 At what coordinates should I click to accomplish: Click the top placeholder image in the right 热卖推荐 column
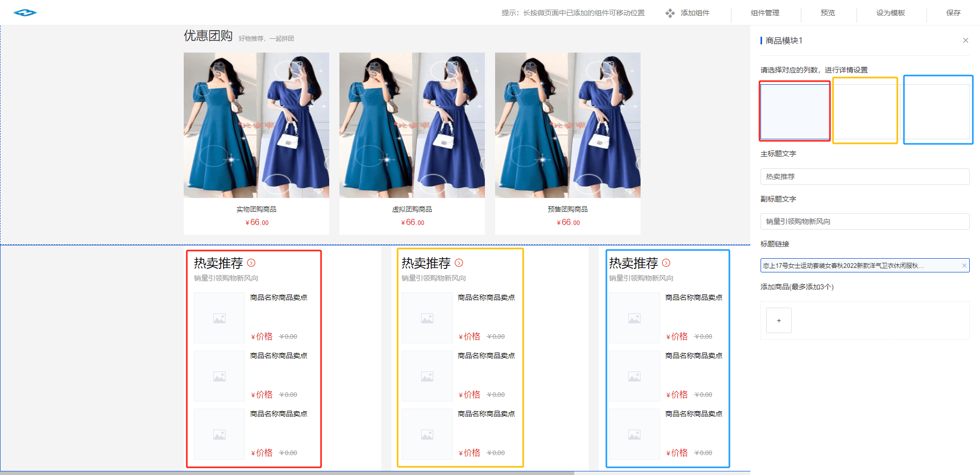(x=634, y=318)
